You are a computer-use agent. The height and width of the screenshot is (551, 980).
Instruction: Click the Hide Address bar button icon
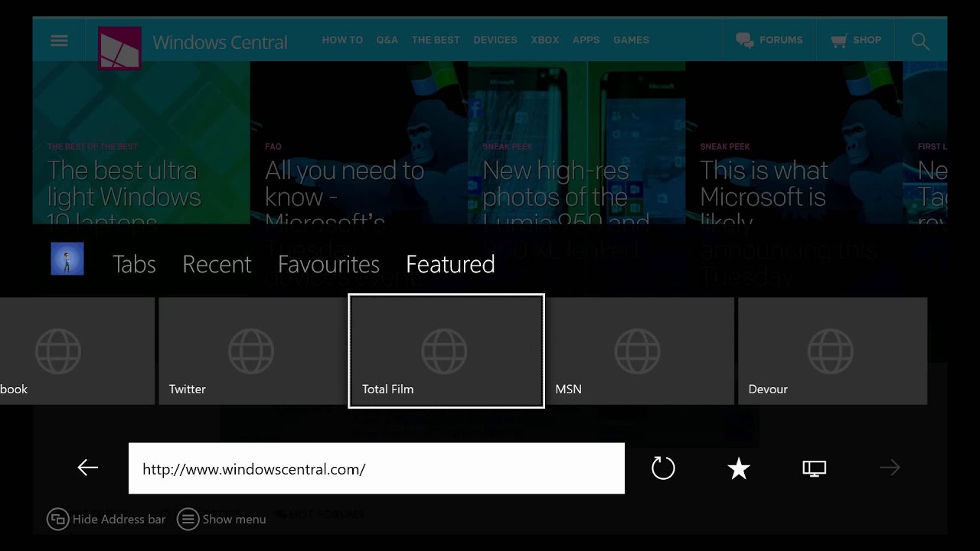point(57,519)
